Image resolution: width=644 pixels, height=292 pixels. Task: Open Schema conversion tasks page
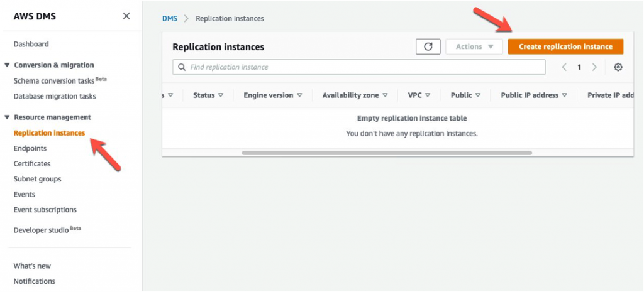point(60,80)
